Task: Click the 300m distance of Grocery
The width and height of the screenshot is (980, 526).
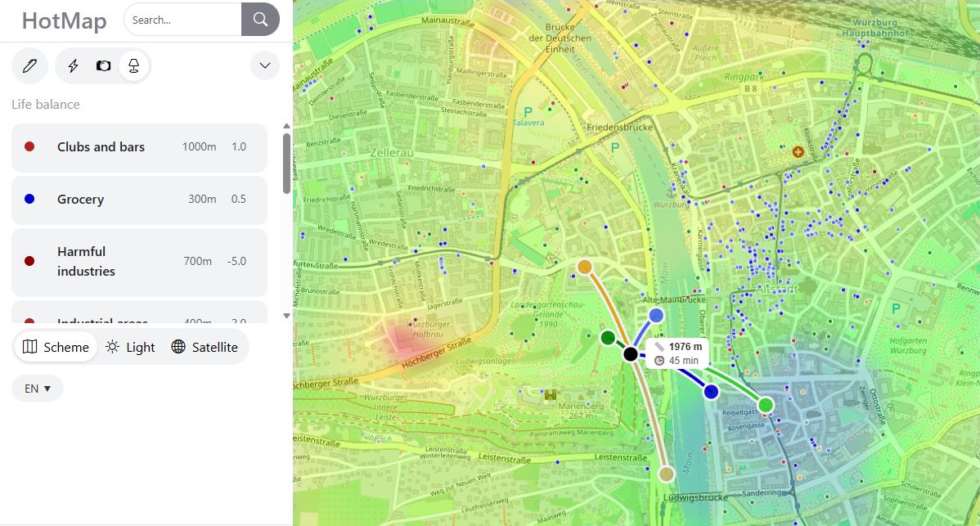Action: (x=202, y=200)
